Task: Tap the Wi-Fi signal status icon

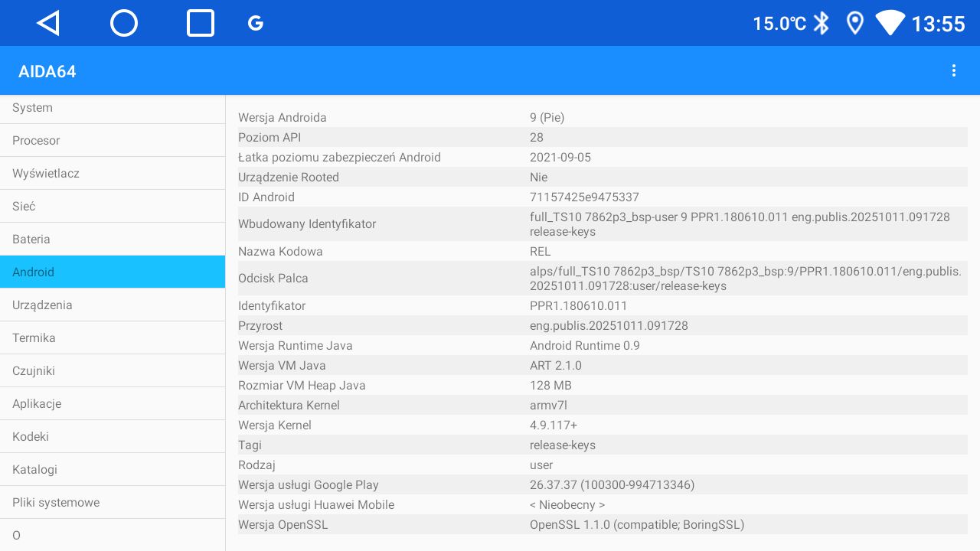Action: click(890, 23)
